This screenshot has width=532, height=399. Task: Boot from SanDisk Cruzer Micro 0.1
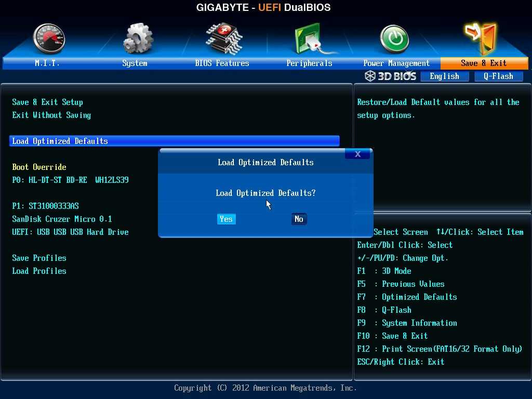tap(62, 219)
